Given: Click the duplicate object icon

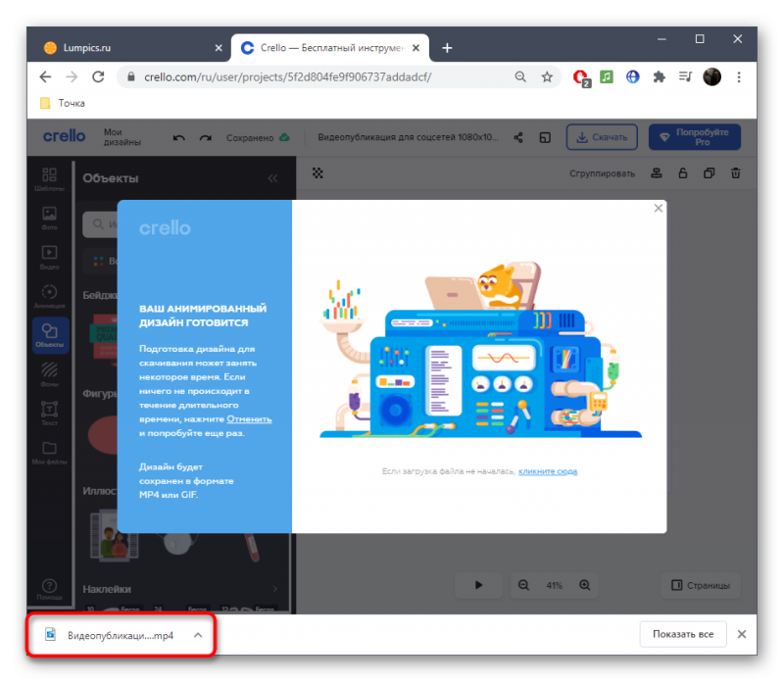Looking at the screenshot, I should (x=709, y=173).
